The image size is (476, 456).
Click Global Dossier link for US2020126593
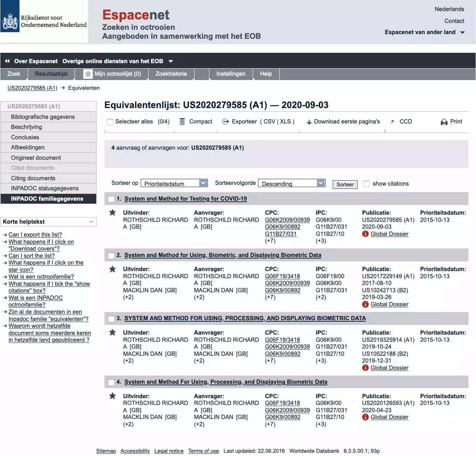coord(389,417)
